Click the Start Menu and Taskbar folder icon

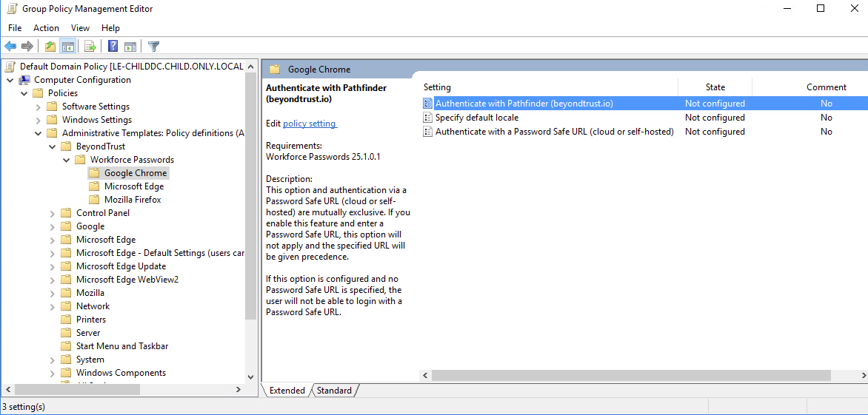click(67, 346)
